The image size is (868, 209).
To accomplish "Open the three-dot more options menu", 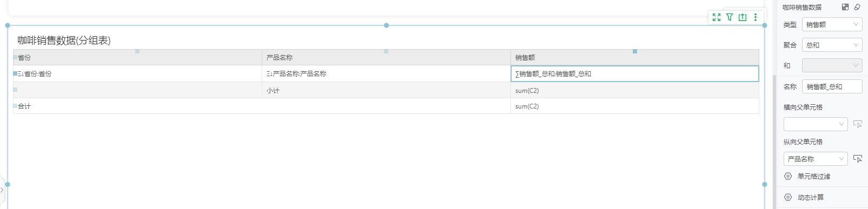I will [756, 17].
